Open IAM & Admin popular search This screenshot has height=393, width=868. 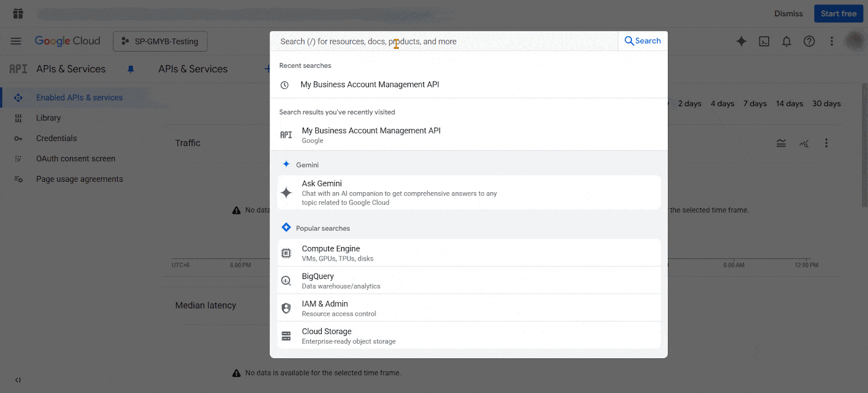point(469,308)
